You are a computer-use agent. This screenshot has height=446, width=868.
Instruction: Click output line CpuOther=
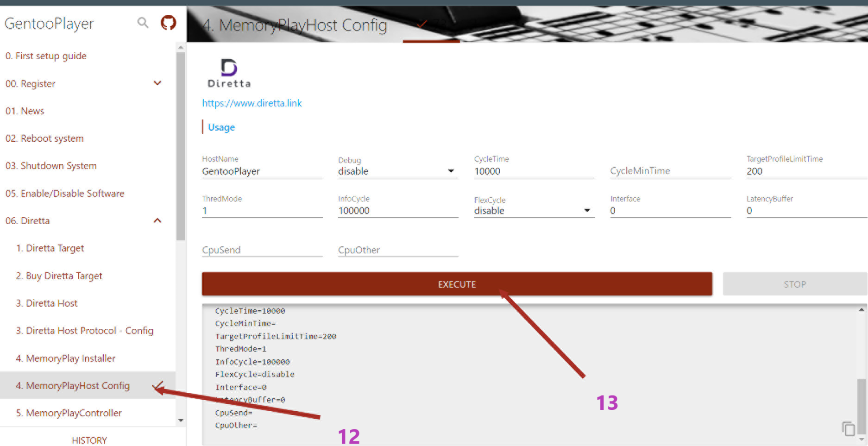coord(236,426)
